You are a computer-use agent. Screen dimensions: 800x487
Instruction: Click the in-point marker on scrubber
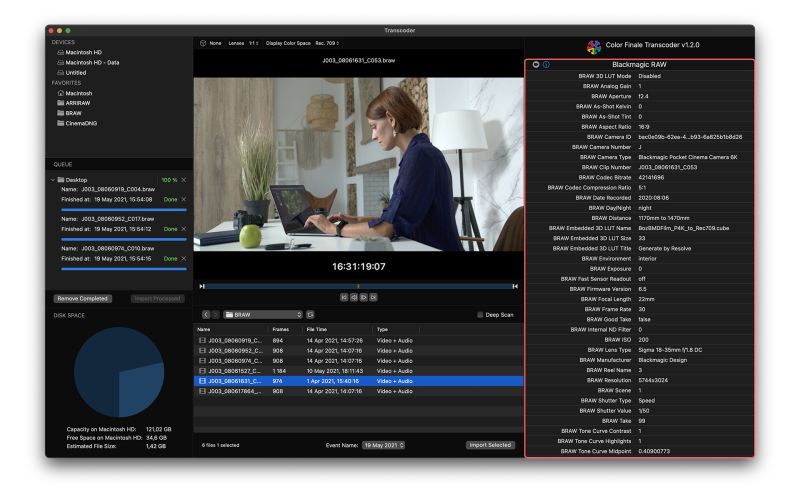click(202, 287)
